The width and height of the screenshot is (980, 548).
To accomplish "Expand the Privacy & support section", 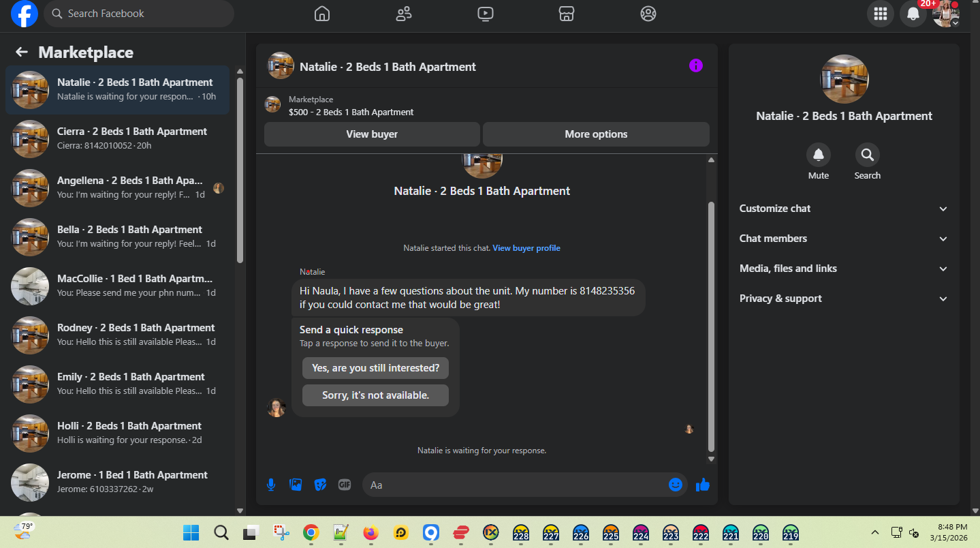I will point(844,299).
